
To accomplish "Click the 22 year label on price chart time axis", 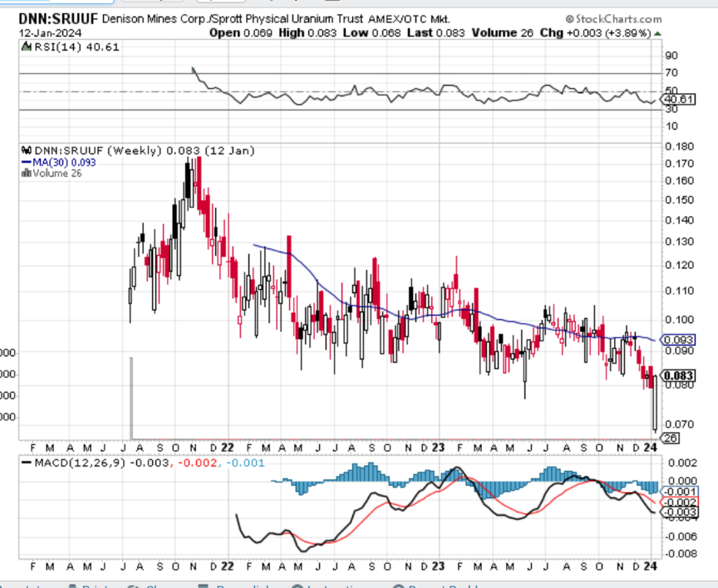I will pyautogui.click(x=227, y=448).
